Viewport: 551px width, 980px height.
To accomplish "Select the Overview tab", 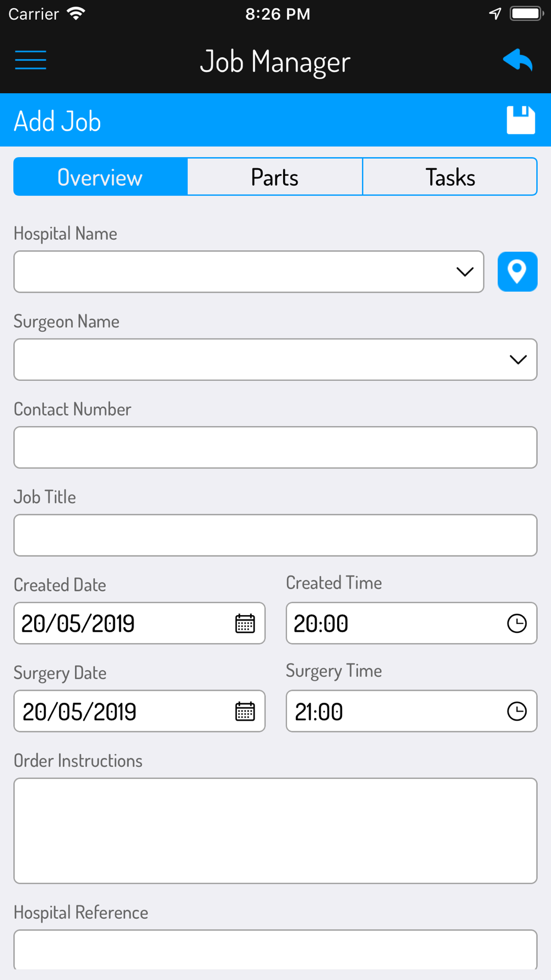I will click(100, 177).
